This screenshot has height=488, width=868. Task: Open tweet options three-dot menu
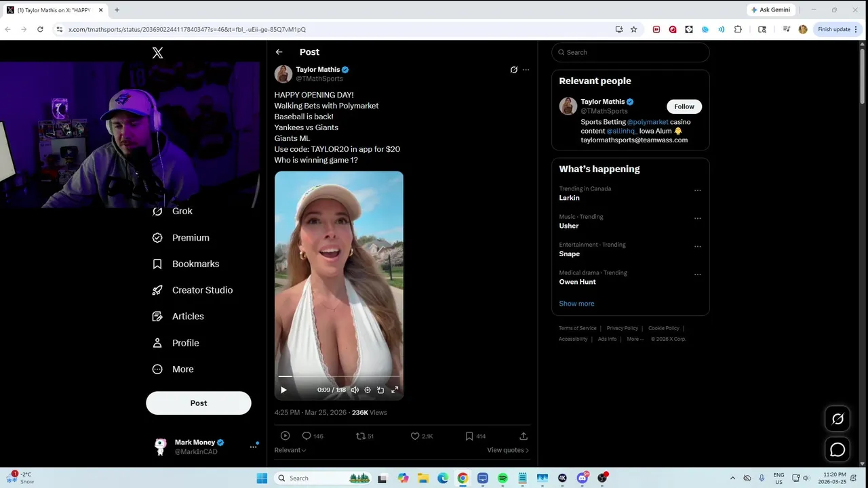click(526, 70)
